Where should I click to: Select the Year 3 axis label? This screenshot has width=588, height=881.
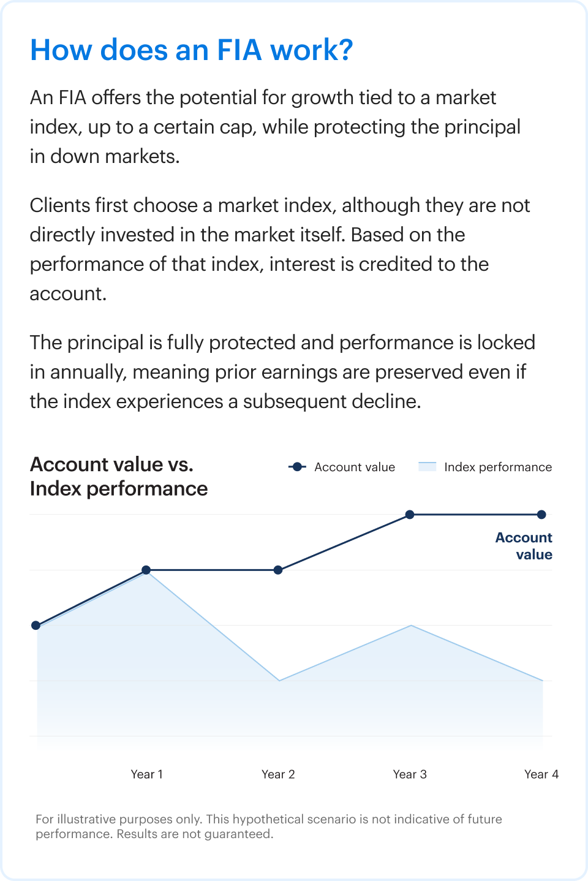pyautogui.click(x=410, y=774)
